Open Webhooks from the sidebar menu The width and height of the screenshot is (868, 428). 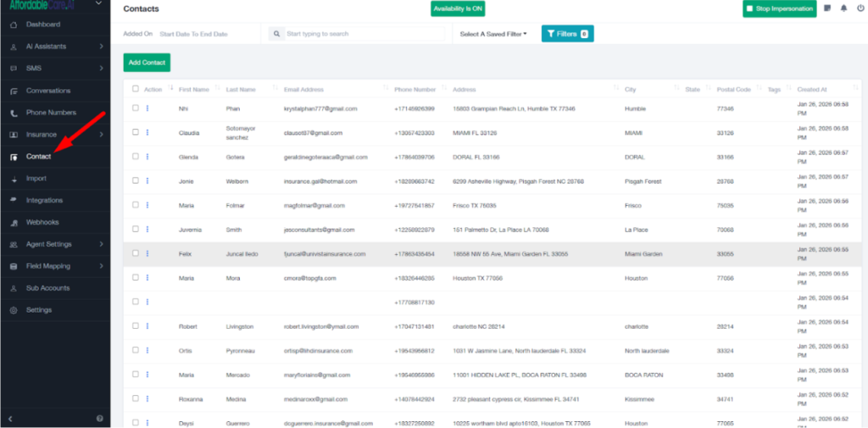tap(42, 222)
